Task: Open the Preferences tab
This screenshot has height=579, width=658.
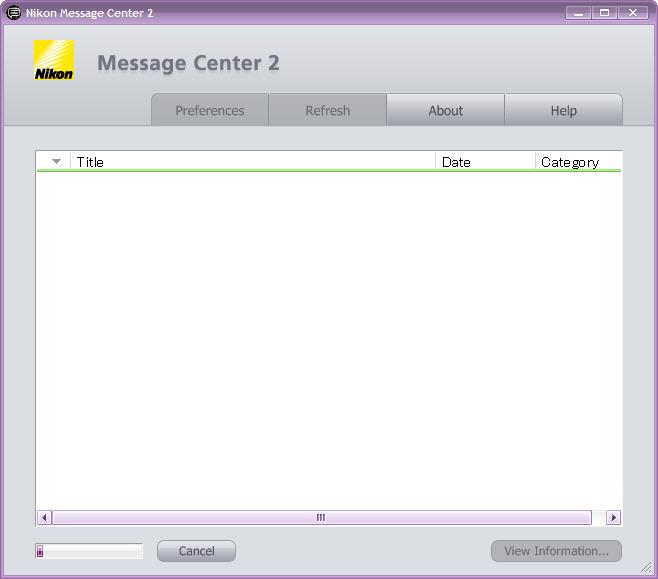Action: pos(210,110)
